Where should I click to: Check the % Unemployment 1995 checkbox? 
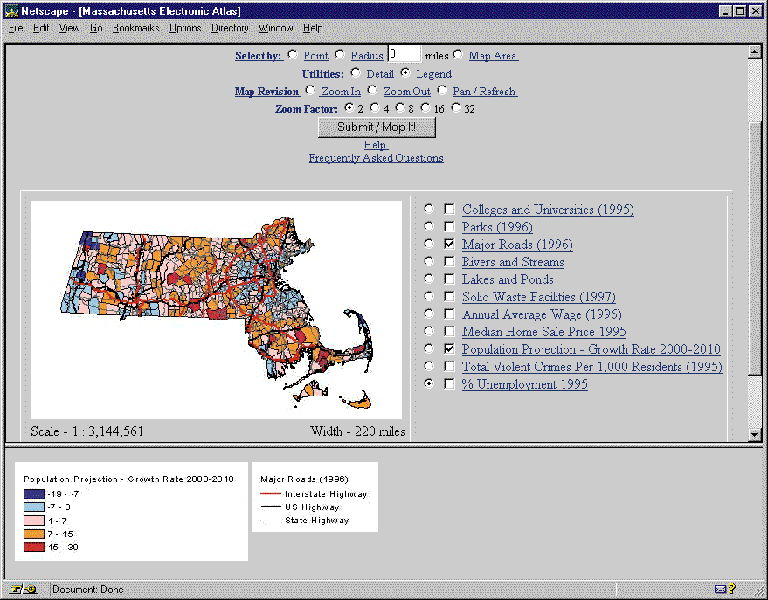coord(450,384)
